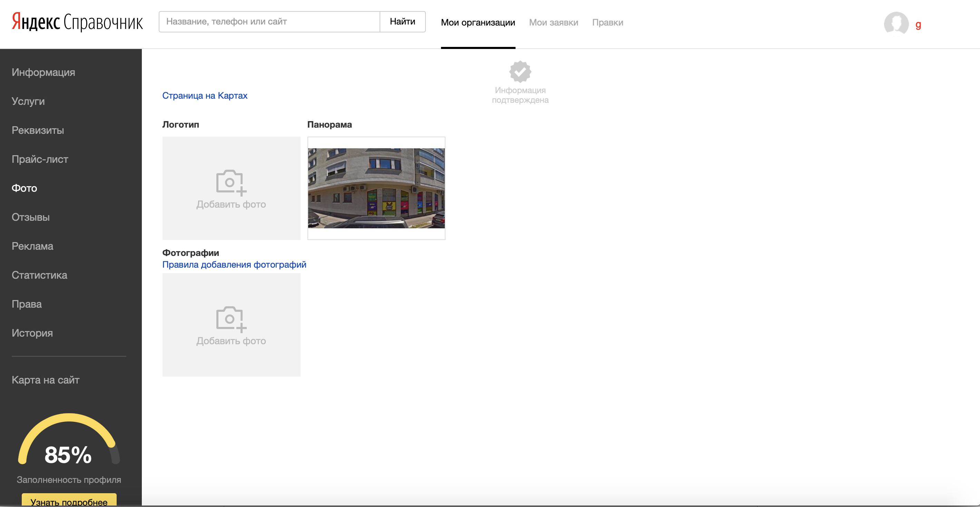The width and height of the screenshot is (980, 507).
Task: Focus the organization search input field
Action: point(269,22)
